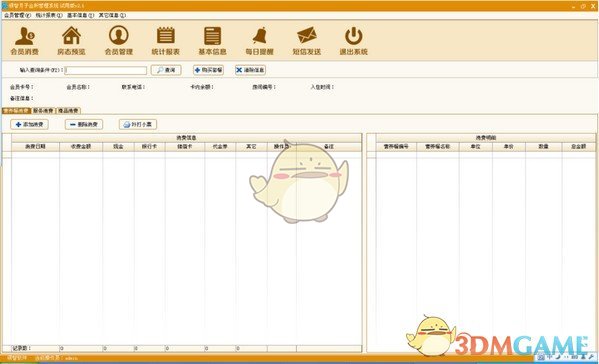This screenshot has width=599, height=364.
Task: Click the 清除信息 button
Action: point(251,70)
